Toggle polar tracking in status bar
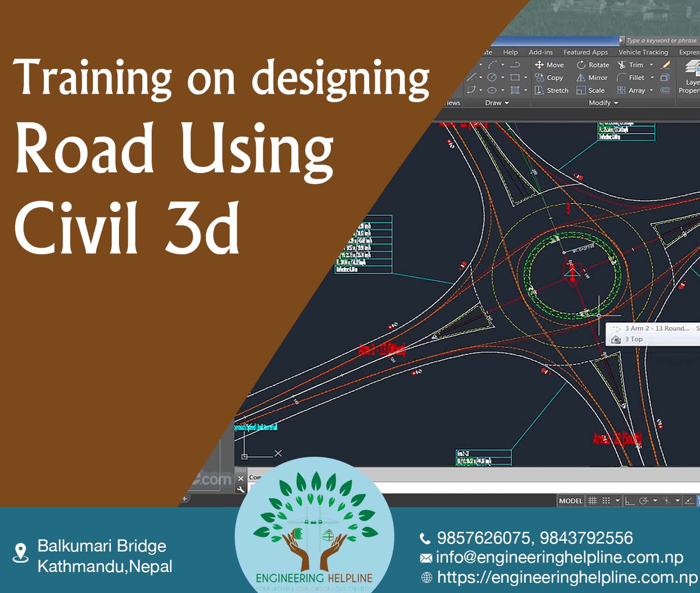 (644, 501)
